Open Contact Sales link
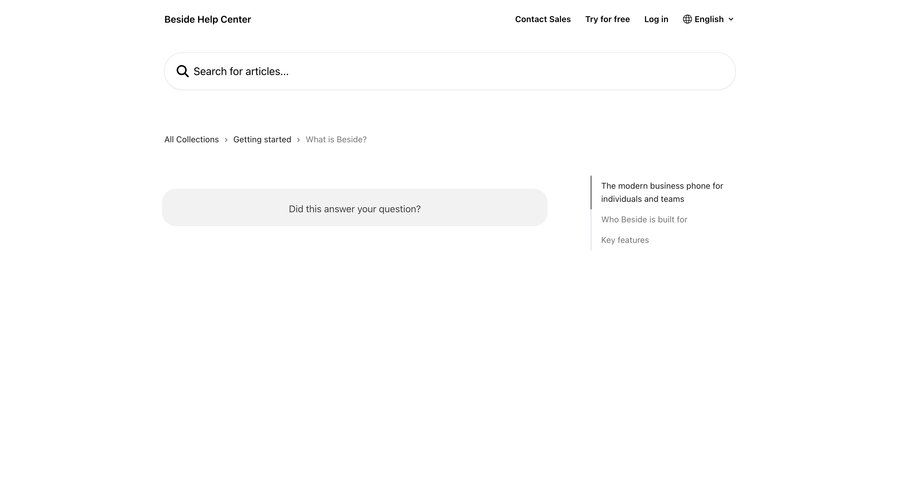The height and width of the screenshot is (484, 900). (x=543, y=19)
